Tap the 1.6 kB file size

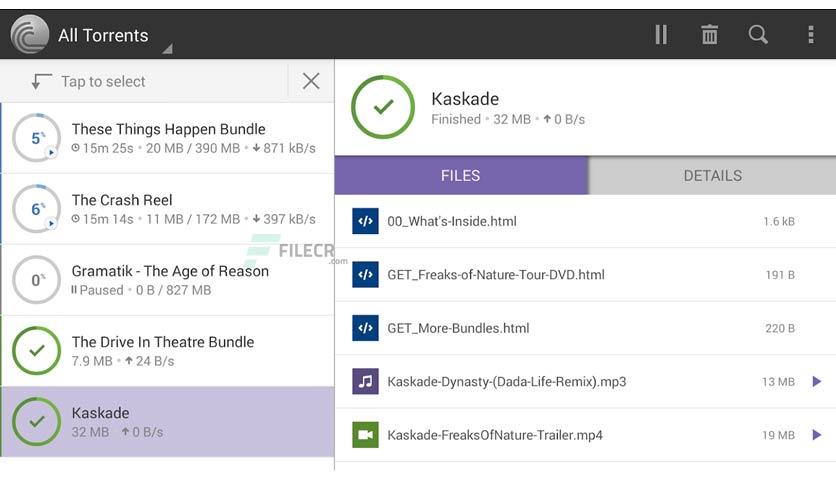pos(779,221)
